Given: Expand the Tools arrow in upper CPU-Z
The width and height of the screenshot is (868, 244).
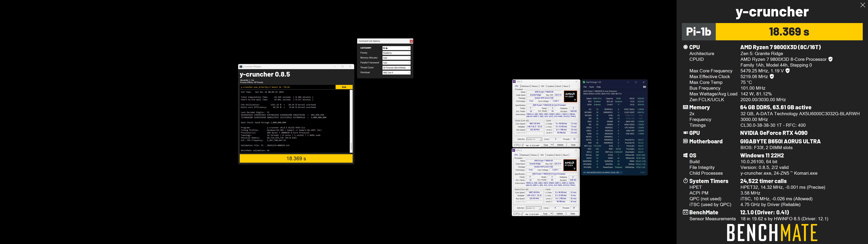Looking at the screenshot, I should [x=552, y=145].
